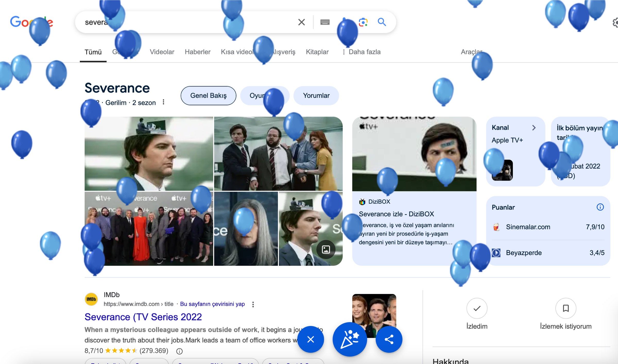
Task: Click the blue magnifier search icon
Action: click(382, 22)
